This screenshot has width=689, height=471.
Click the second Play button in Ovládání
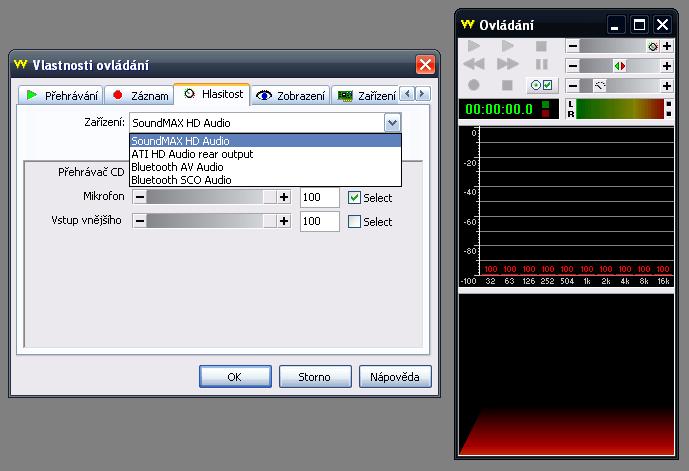coord(508,46)
